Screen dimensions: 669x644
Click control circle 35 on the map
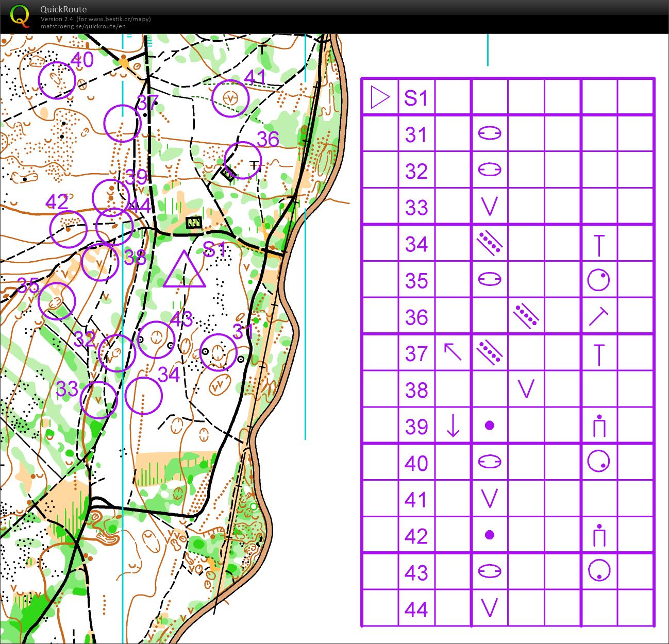[x=57, y=301]
